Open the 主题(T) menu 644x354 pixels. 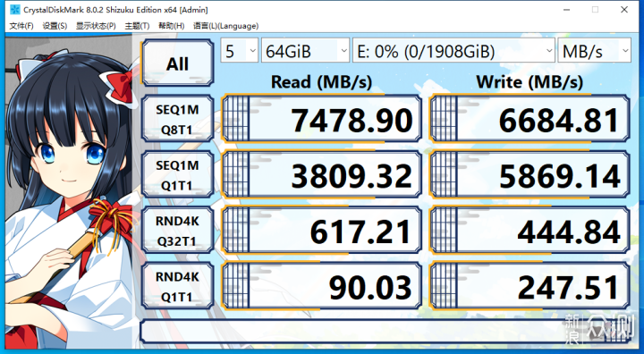click(137, 26)
